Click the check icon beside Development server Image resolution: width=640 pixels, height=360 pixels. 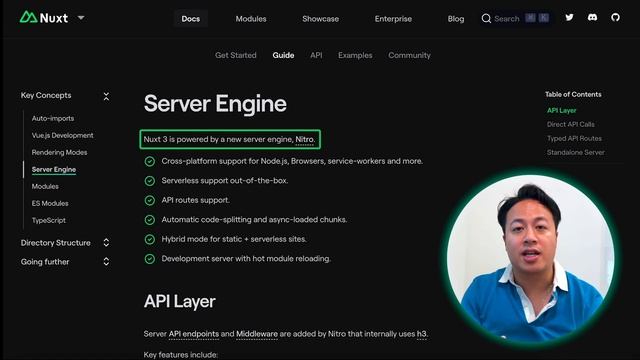coord(150,259)
